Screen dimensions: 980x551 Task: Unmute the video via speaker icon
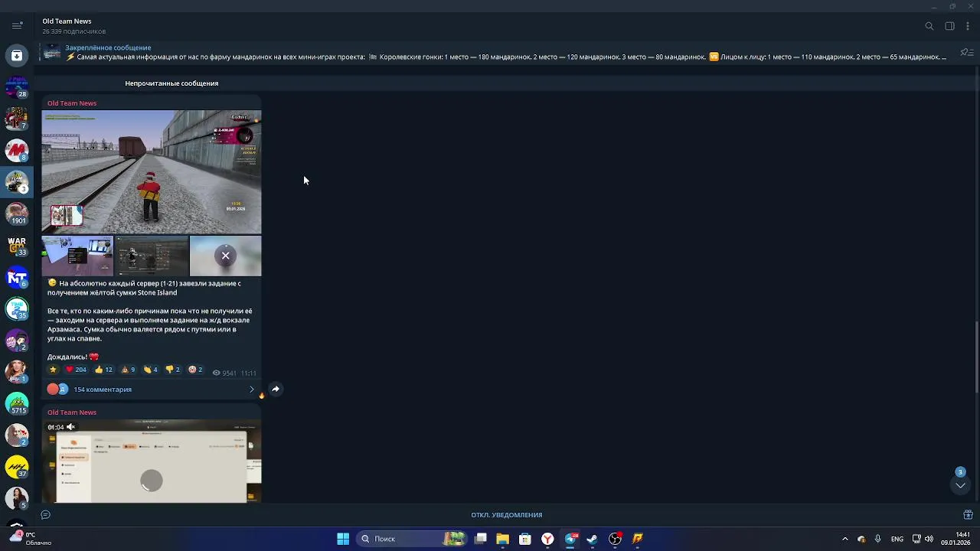point(70,427)
